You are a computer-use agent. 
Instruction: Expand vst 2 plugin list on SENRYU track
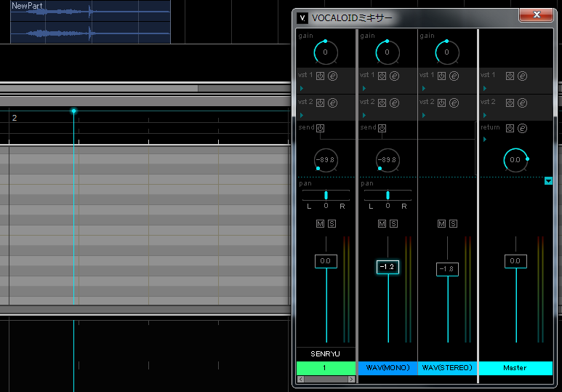click(x=302, y=115)
